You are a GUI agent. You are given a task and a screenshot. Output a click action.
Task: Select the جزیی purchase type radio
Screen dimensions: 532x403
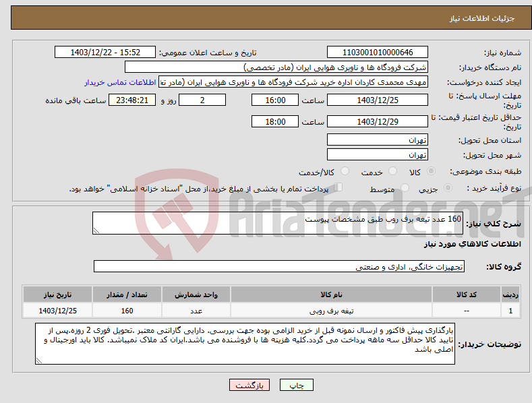coord(448,187)
